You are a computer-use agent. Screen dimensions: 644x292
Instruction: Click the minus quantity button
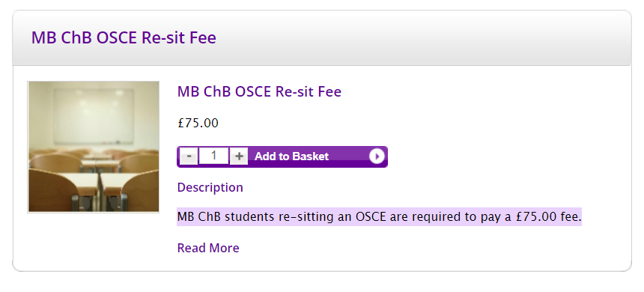189,156
